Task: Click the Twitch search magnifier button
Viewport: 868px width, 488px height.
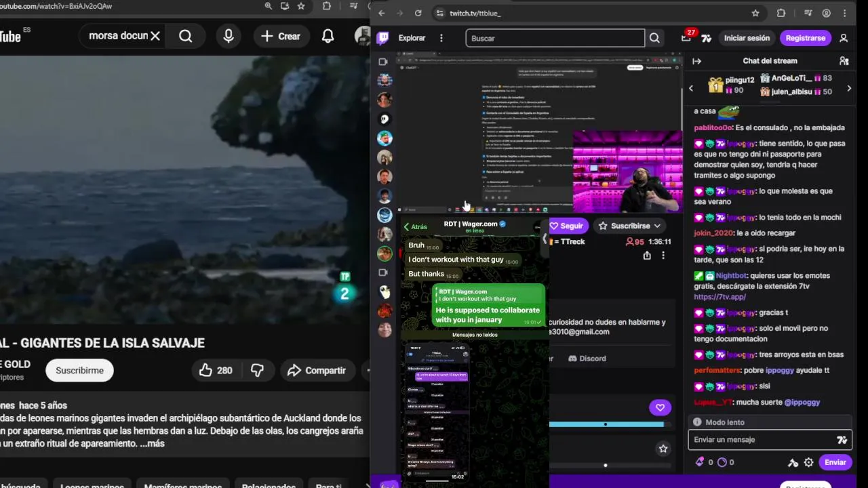Action: (x=654, y=38)
